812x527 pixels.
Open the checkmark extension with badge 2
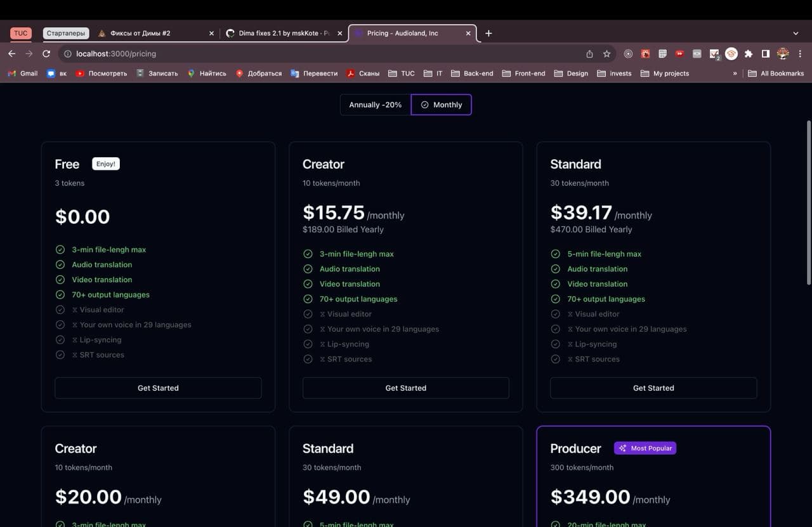coord(714,55)
